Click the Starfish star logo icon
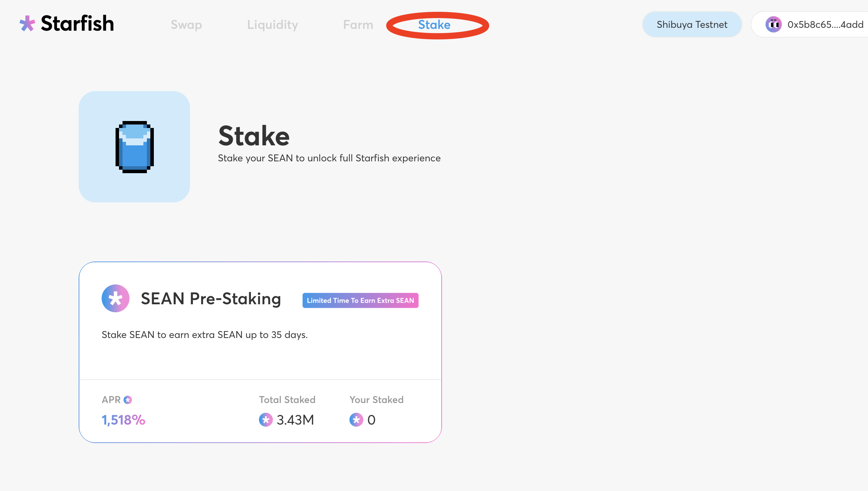Image resolution: width=868 pixels, height=491 pixels. [x=27, y=24]
